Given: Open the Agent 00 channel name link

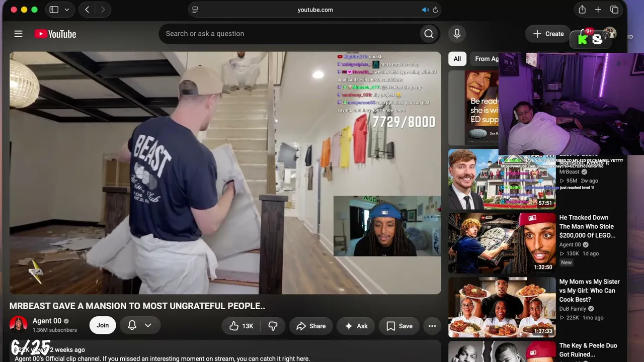Looking at the screenshot, I should click(x=47, y=321).
